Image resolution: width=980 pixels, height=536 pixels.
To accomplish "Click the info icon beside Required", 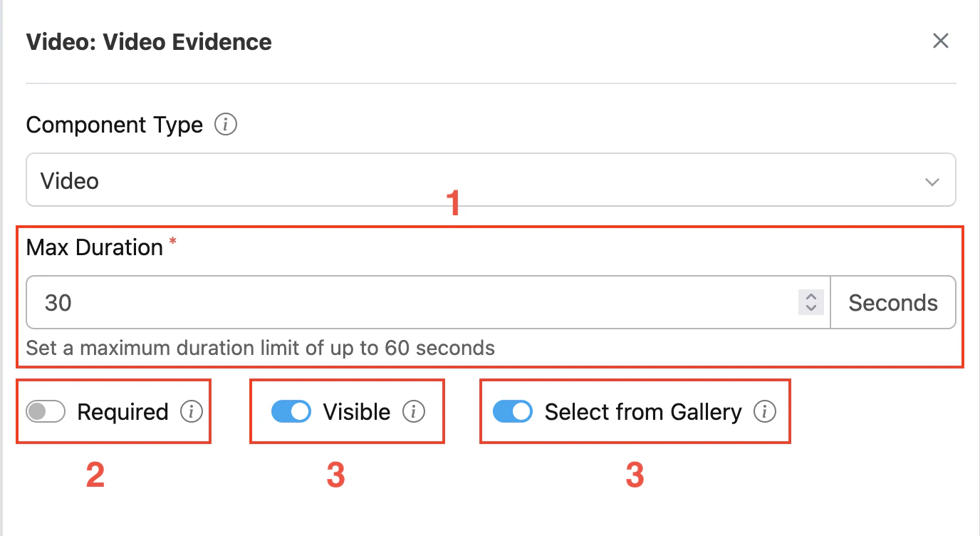I will [x=191, y=412].
